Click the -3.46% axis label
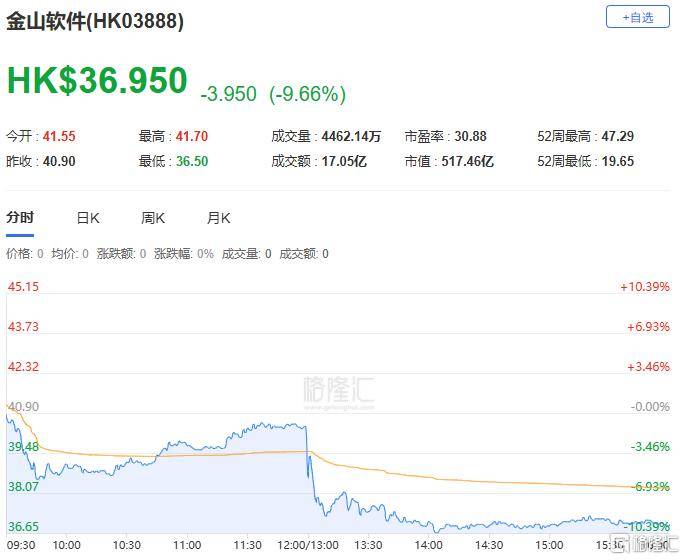Image resolution: width=685 pixels, height=560 pixels. [650, 446]
